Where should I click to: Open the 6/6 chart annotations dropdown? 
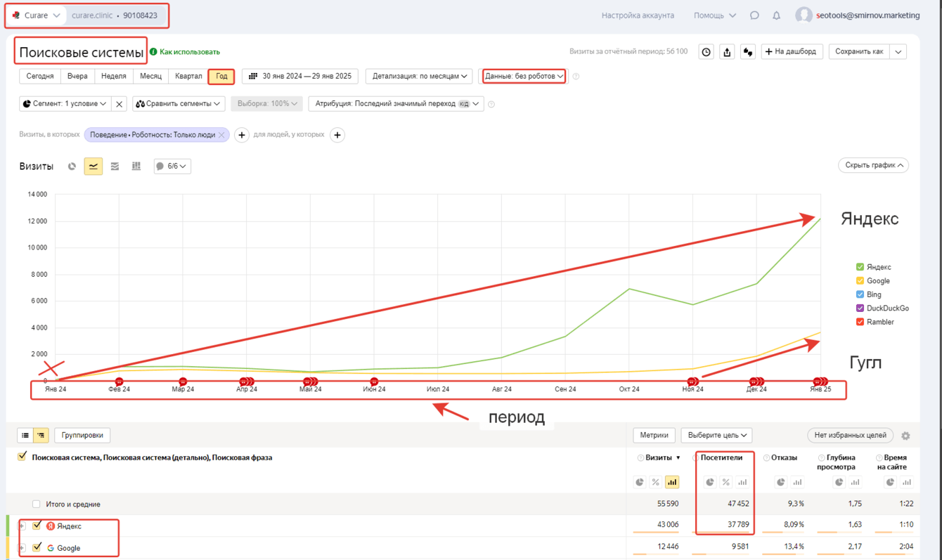tap(172, 167)
